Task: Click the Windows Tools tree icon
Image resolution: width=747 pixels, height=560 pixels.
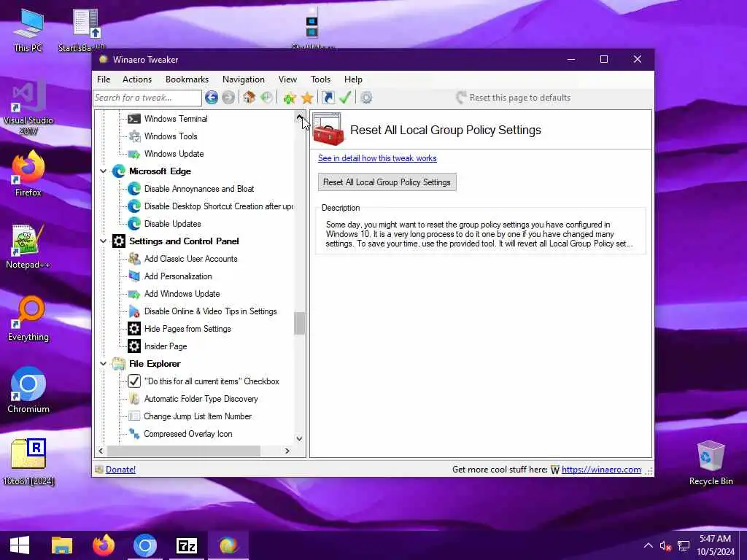Action: click(134, 136)
